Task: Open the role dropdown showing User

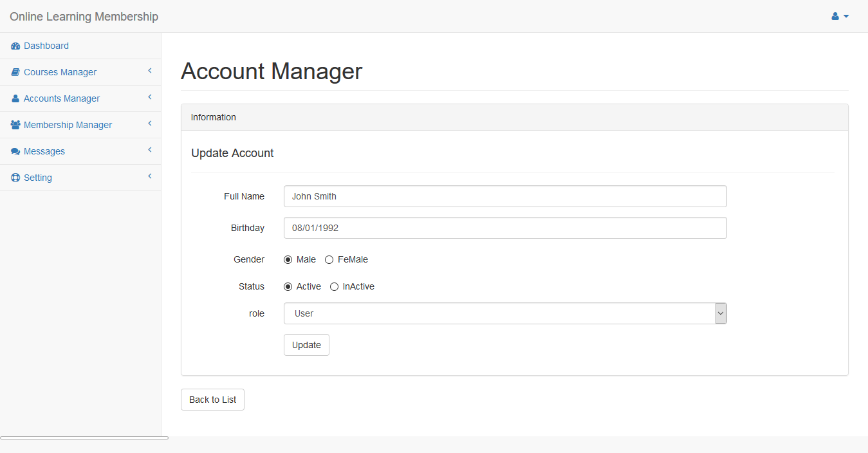Action: (504, 313)
